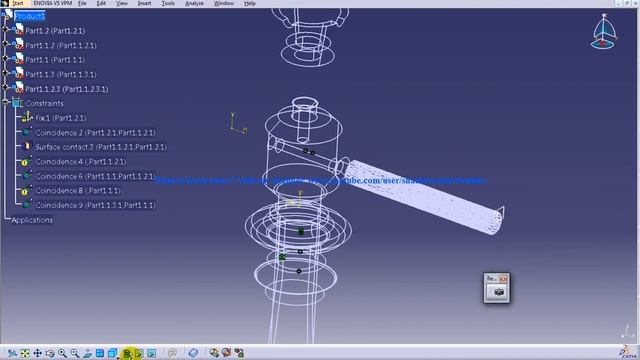Click the greyed Update All spiral icon

click(x=172, y=353)
